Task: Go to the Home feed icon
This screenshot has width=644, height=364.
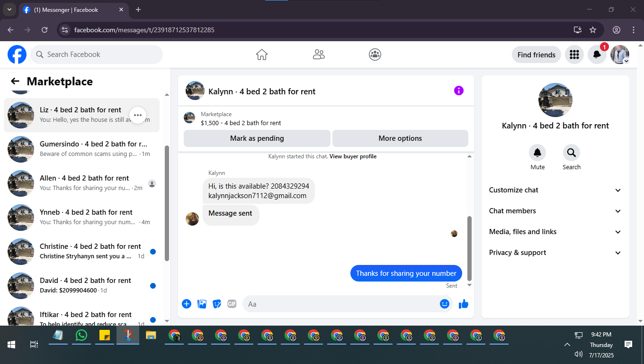Action: click(x=262, y=55)
